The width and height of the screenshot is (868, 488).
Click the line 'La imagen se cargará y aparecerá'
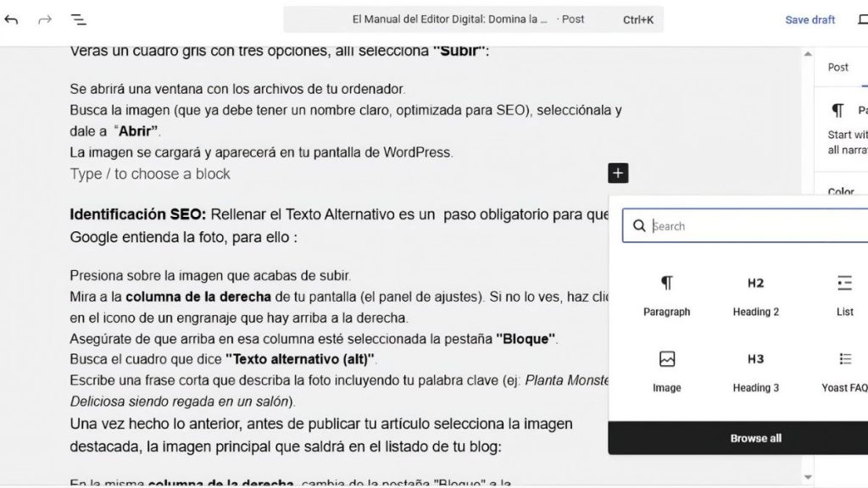coord(261,152)
